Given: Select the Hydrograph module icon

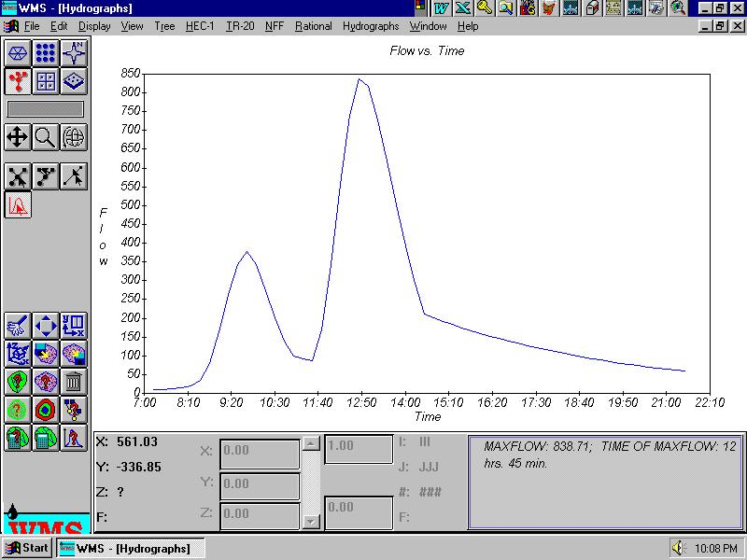Looking at the screenshot, I should (x=18, y=204).
